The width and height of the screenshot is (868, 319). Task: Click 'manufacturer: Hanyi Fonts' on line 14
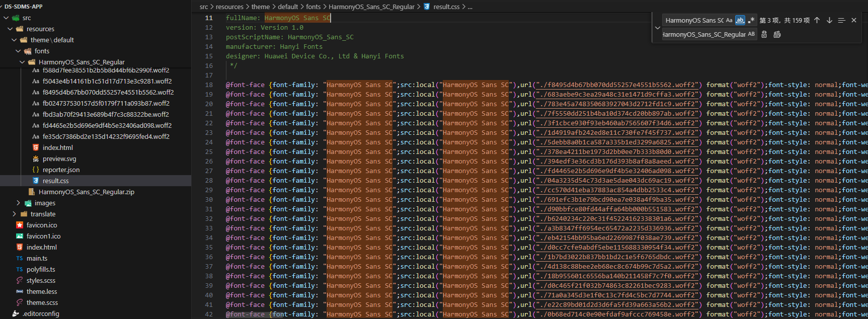pos(274,47)
